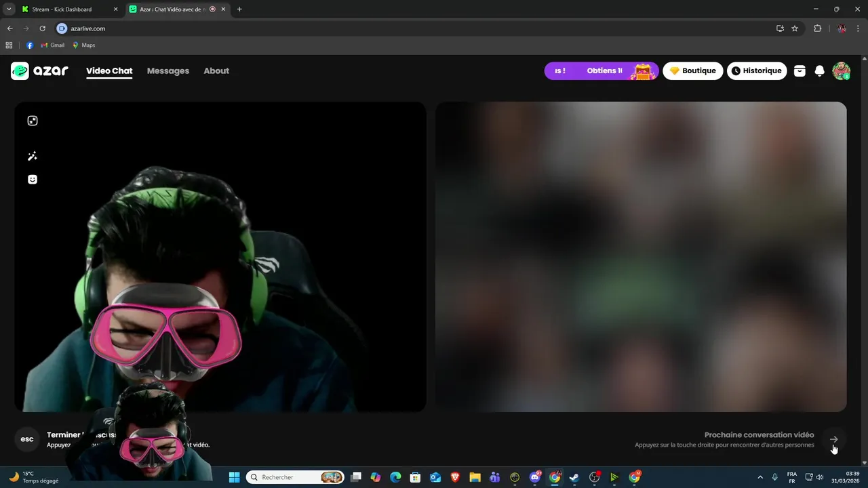Click the install app icon
Screen dimensions: 868x488
(780, 28)
